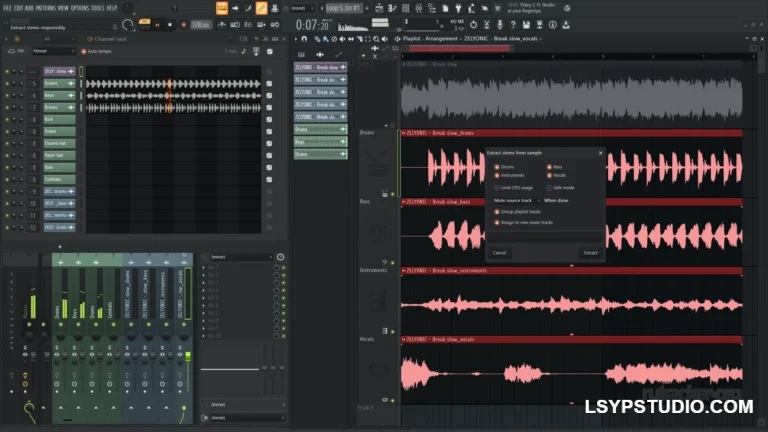Screen dimensions: 768x432
Task: Select the playlist zoom magnifier tool
Action: pyautogui.click(x=376, y=39)
